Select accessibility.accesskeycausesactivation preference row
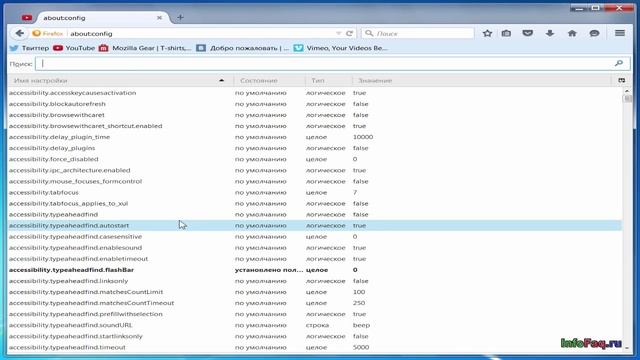Viewport: 640px width, 360px height. [x=315, y=93]
